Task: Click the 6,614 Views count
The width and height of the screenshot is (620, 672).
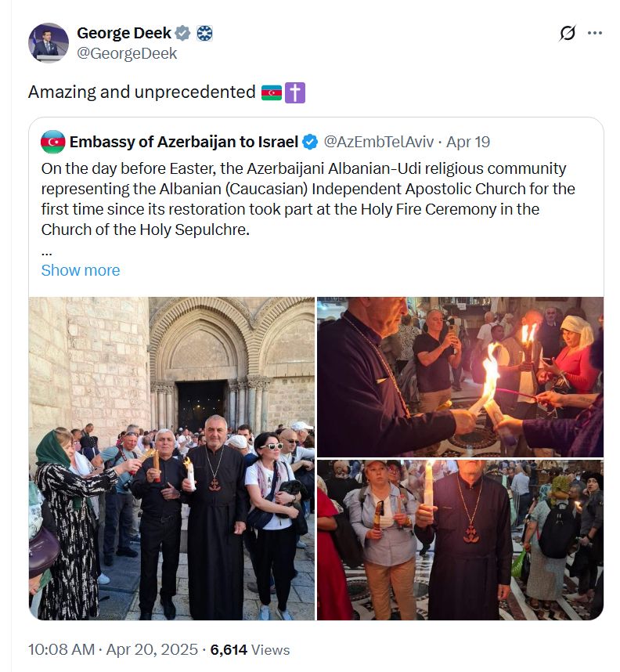Action: click(250, 649)
